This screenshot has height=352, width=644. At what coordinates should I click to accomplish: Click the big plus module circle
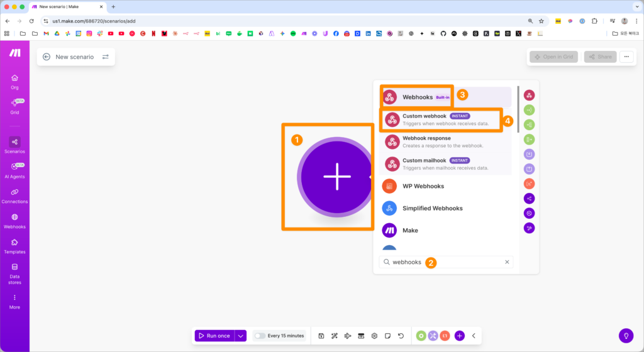tap(336, 177)
